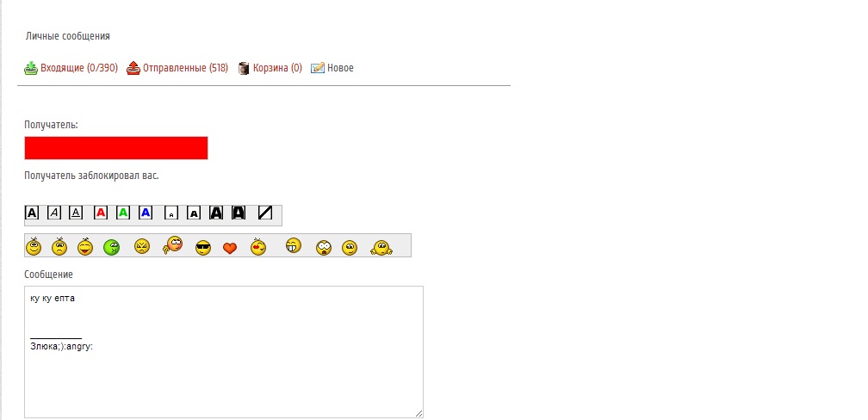Open Корзина (0) trash folder
Viewport: 868px width, 420px height.
point(270,68)
